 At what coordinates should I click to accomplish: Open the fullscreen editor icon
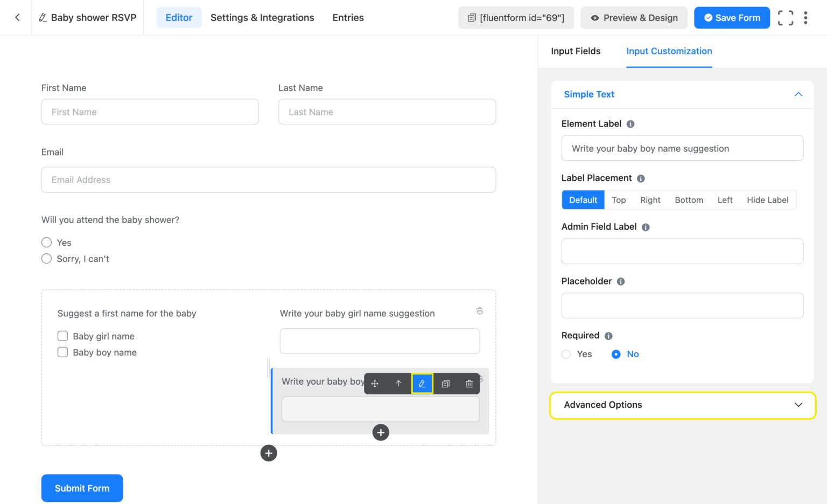786,17
